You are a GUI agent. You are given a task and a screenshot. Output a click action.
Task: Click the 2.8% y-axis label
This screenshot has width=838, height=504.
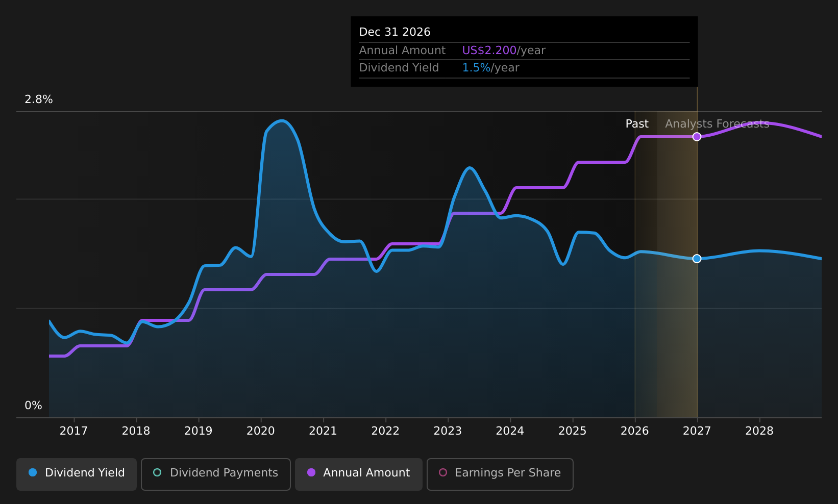coord(39,99)
